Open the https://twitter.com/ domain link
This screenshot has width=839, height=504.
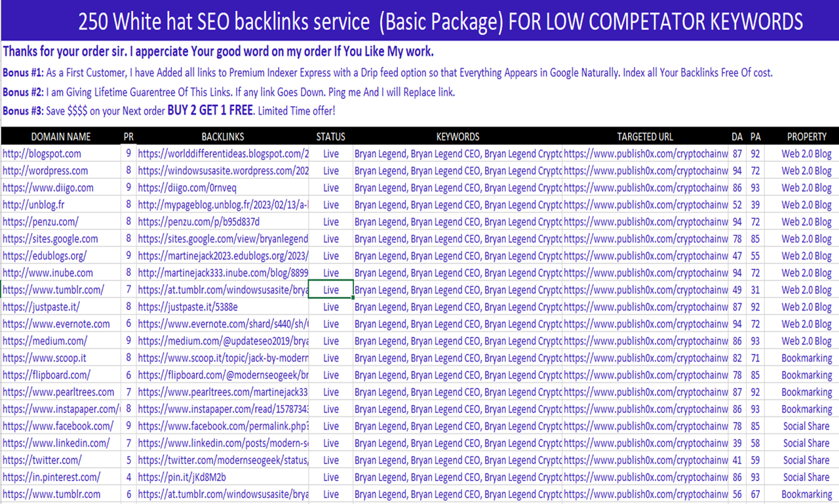pyautogui.click(x=43, y=460)
